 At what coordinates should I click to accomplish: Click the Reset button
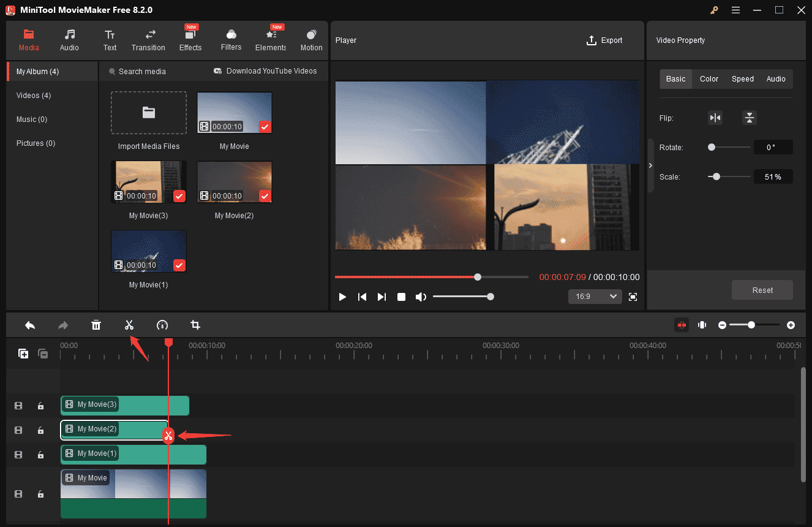pos(762,290)
